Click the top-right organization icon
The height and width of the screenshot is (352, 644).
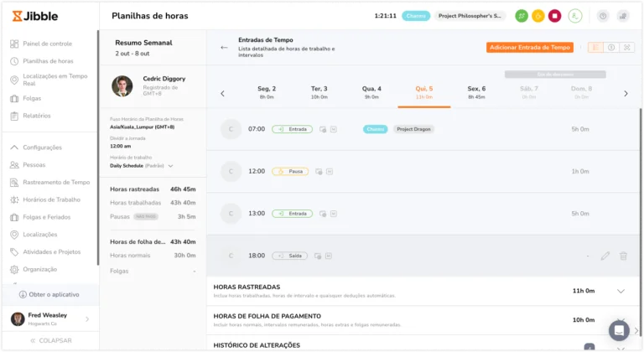(623, 16)
